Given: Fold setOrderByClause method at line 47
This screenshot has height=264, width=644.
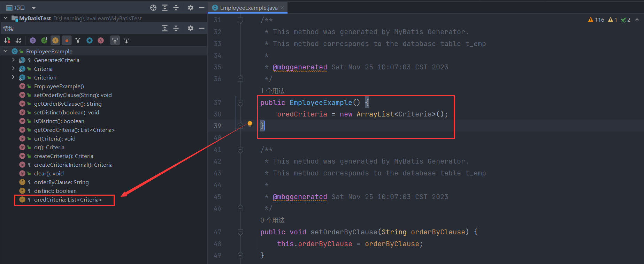Looking at the screenshot, I should (x=240, y=232).
